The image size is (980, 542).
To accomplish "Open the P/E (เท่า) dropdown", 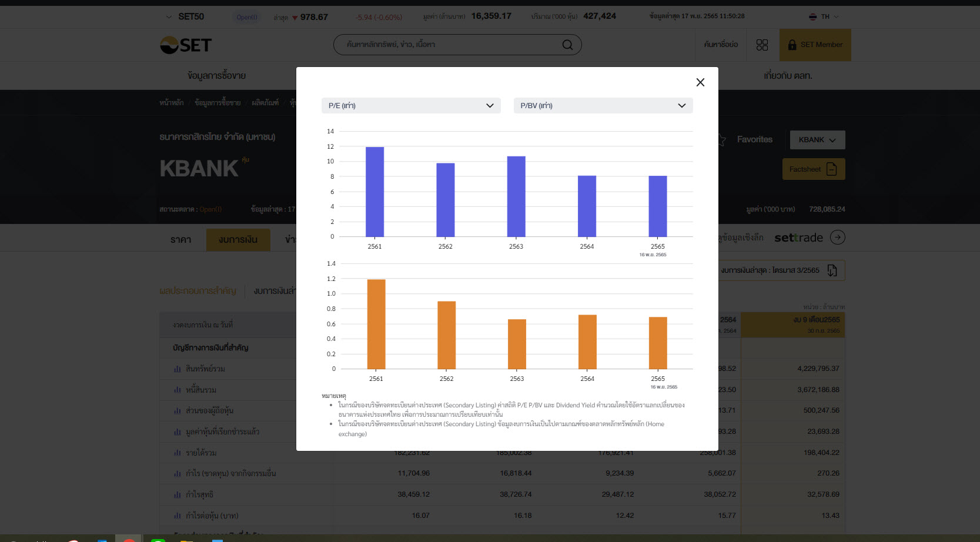I will pyautogui.click(x=410, y=106).
